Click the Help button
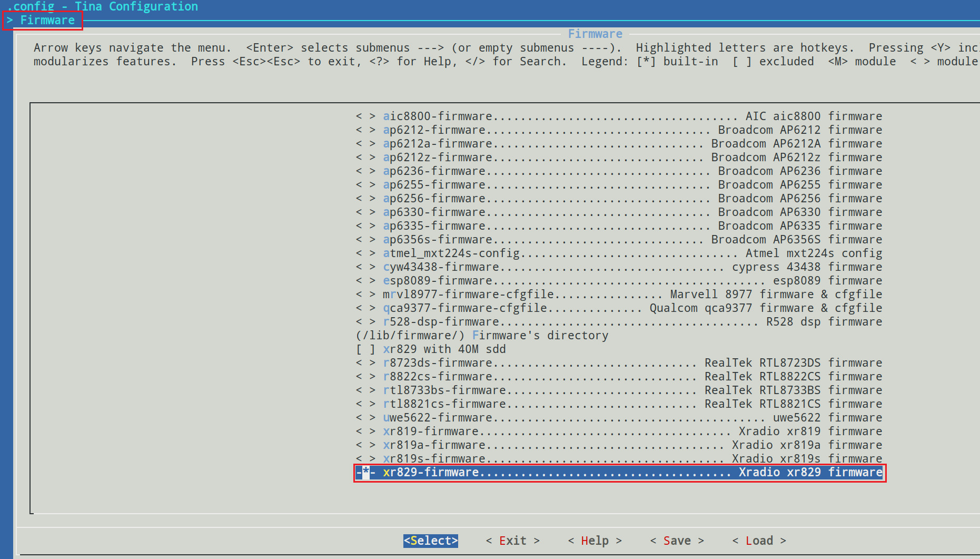The image size is (980, 559). 595,541
